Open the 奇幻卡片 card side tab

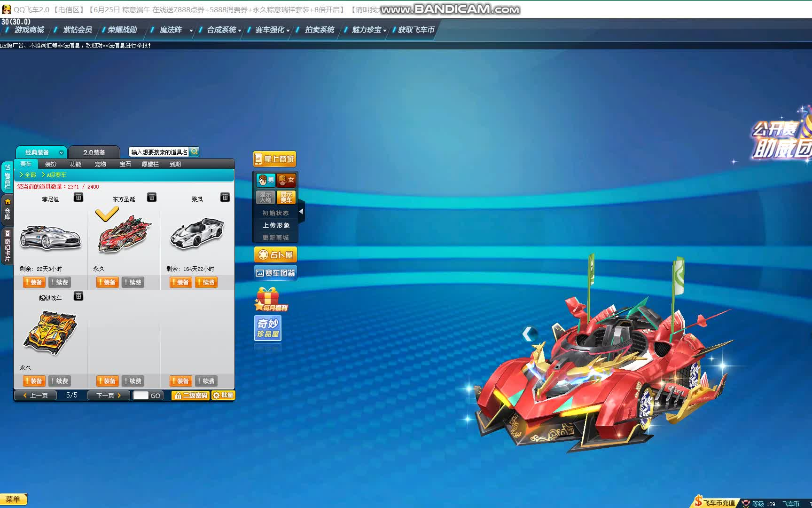pyautogui.click(x=7, y=246)
